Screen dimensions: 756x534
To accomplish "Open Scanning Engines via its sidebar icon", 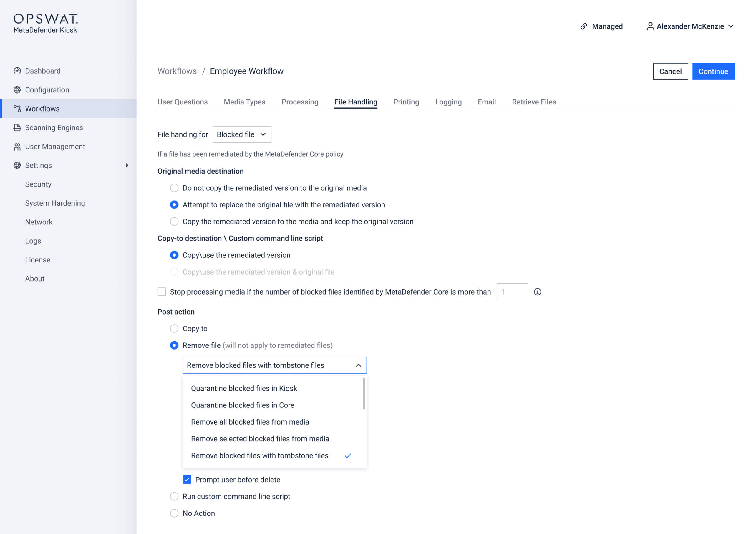I will [17, 128].
